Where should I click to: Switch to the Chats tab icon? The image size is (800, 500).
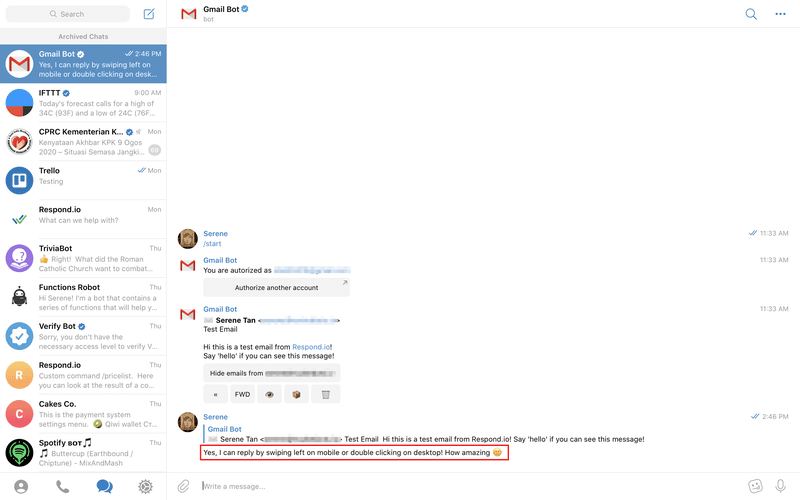104,487
